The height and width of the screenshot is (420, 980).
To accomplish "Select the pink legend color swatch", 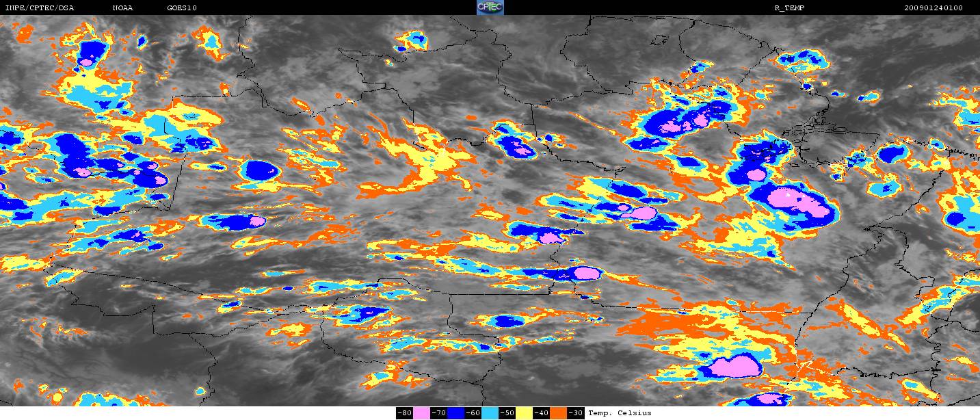I will (x=421, y=413).
